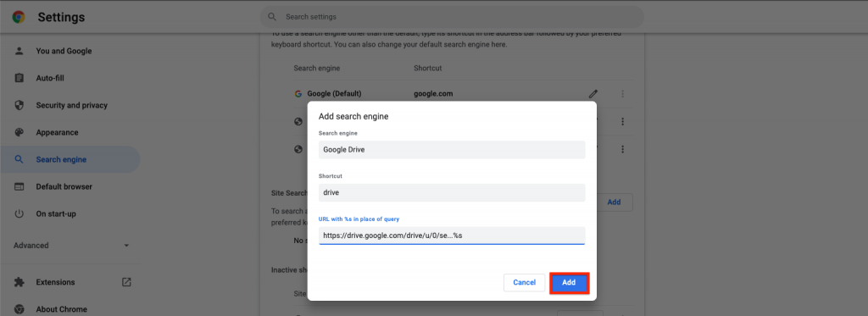Open more actions for the third search engine row
Viewport: 868px width, 316px height.
point(623,149)
